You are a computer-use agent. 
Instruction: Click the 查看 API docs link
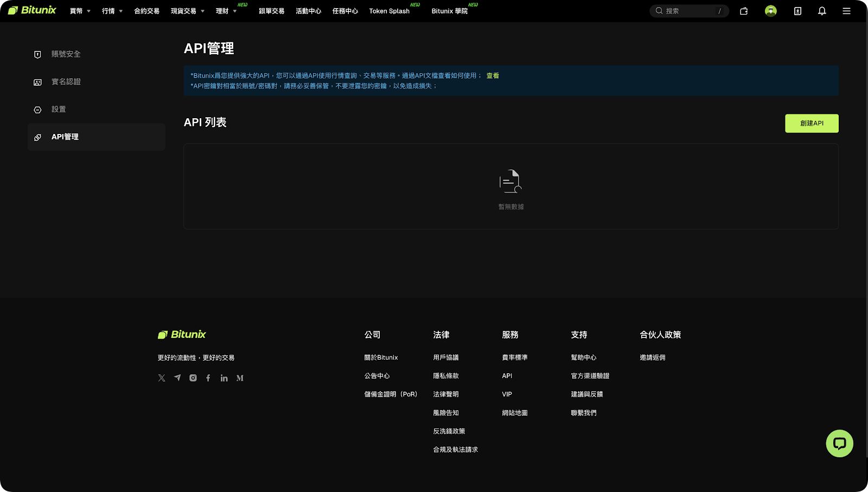493,76
